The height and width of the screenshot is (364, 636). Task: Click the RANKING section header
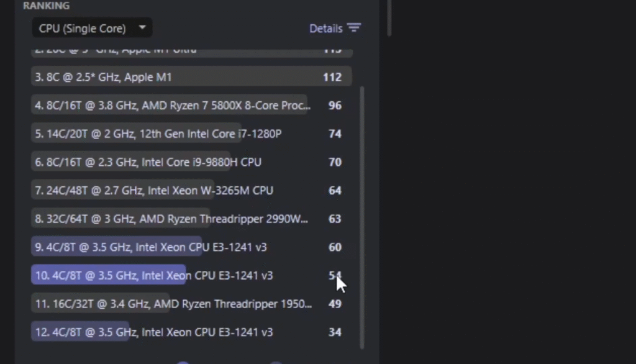point(46,6)
